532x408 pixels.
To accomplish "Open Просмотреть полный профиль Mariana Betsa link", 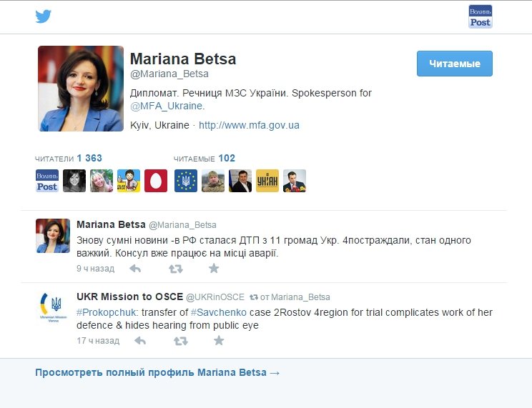I will coord(157,372).
